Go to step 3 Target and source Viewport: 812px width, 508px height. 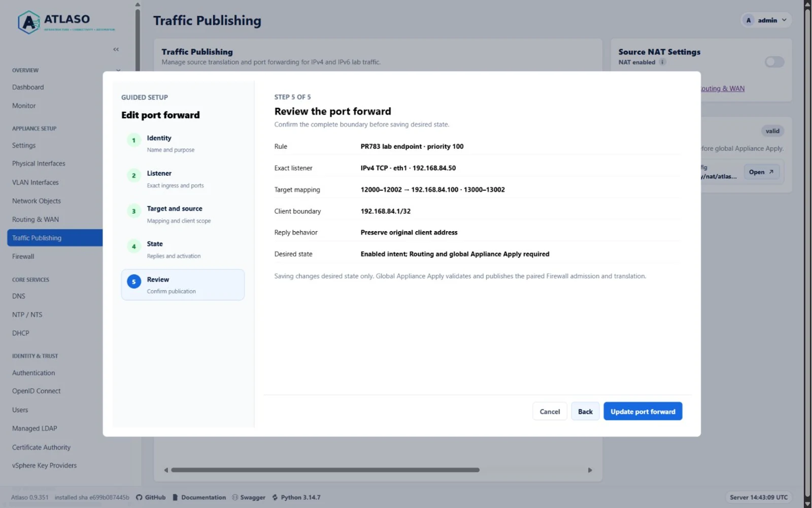point(183,214)
